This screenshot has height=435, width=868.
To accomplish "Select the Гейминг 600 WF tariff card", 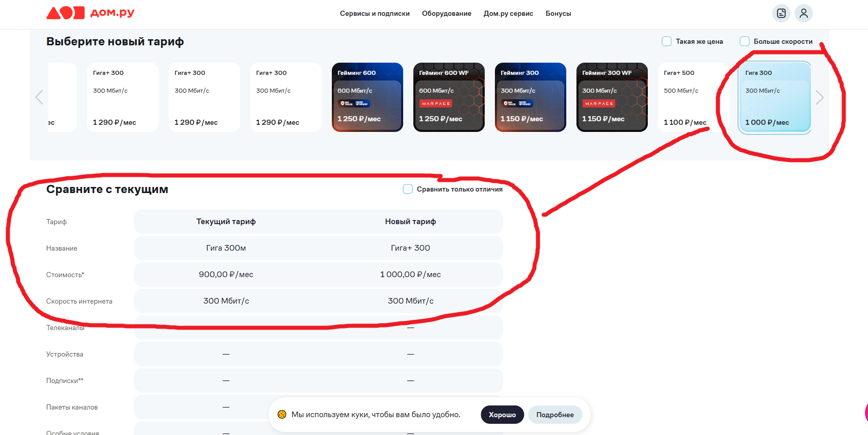I will pos(449,97).
